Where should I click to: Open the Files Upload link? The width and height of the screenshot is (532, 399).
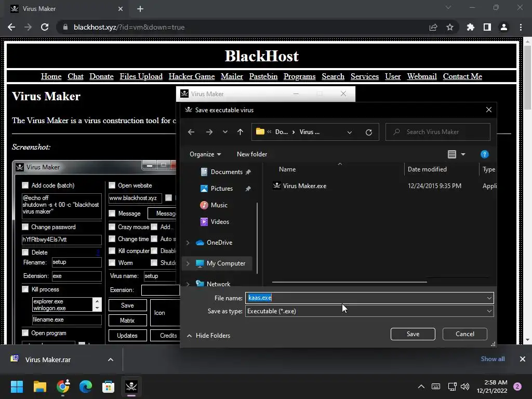pyautogui.click(x=141, y=76)
